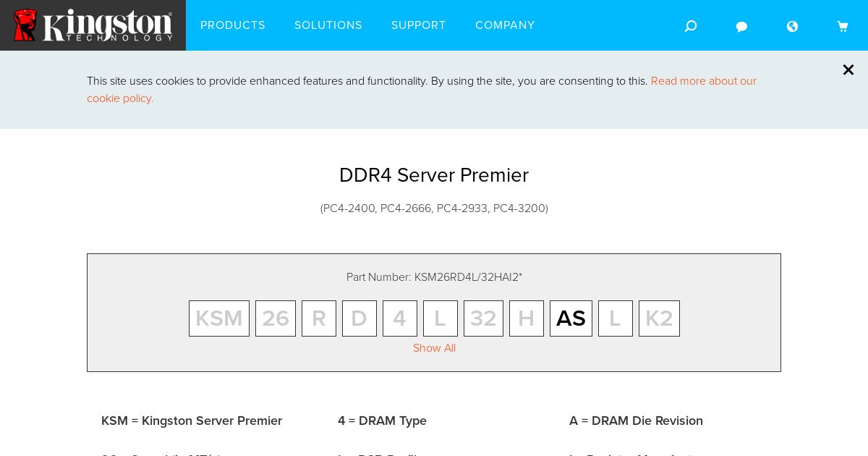Click 'A = DRAM Die Revision' text
Viewport: 868px width, 456px height.
coord(636,421)
